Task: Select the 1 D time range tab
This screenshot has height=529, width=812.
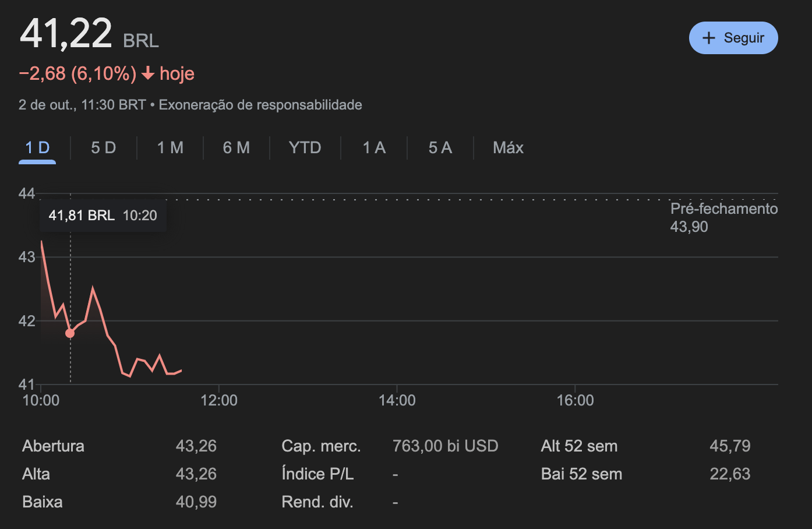Action: click(x=37, y=148)
